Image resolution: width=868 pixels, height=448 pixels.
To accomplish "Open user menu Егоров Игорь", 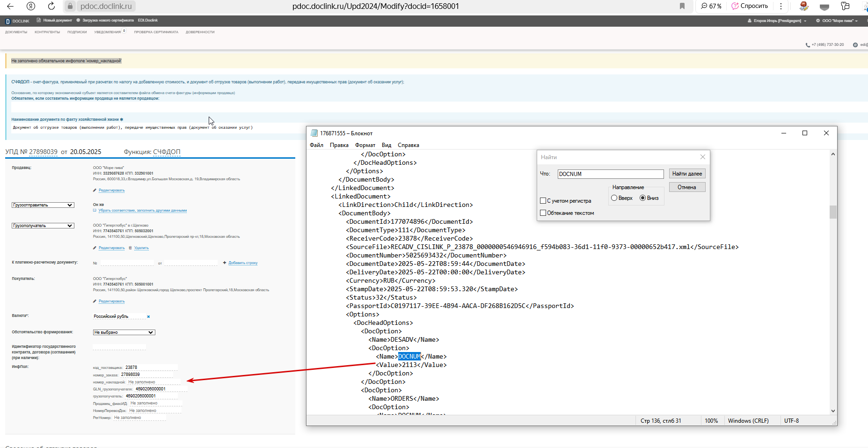I will [777, 21].
